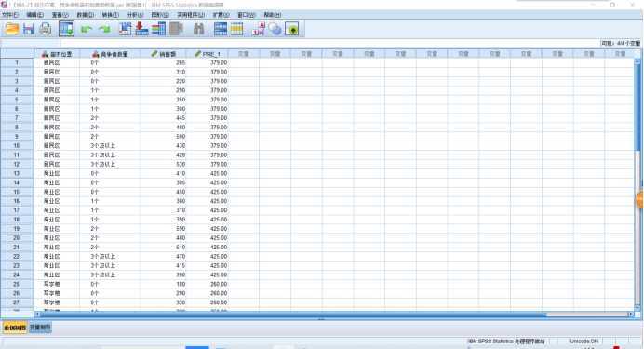
Task: Save the current data file
Action: point(28,29)
